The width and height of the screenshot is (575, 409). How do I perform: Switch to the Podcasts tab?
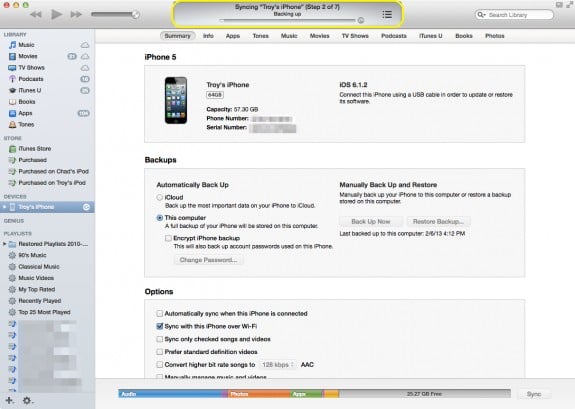point(394,36)
